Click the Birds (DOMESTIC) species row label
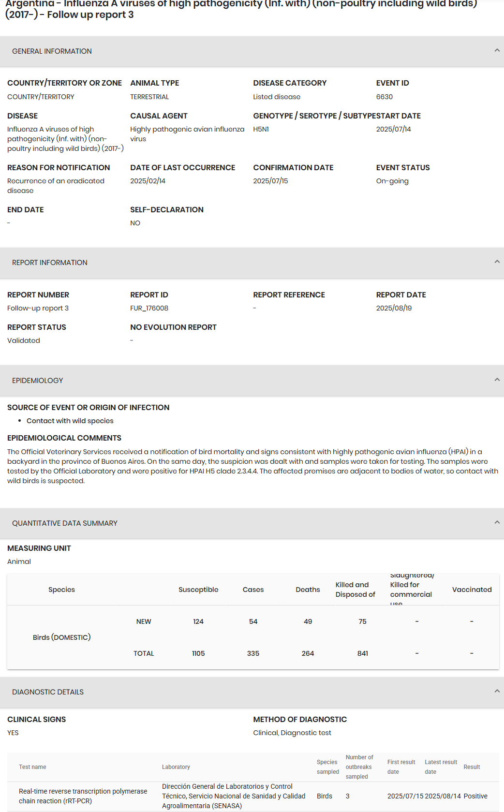 pos(61,637)
